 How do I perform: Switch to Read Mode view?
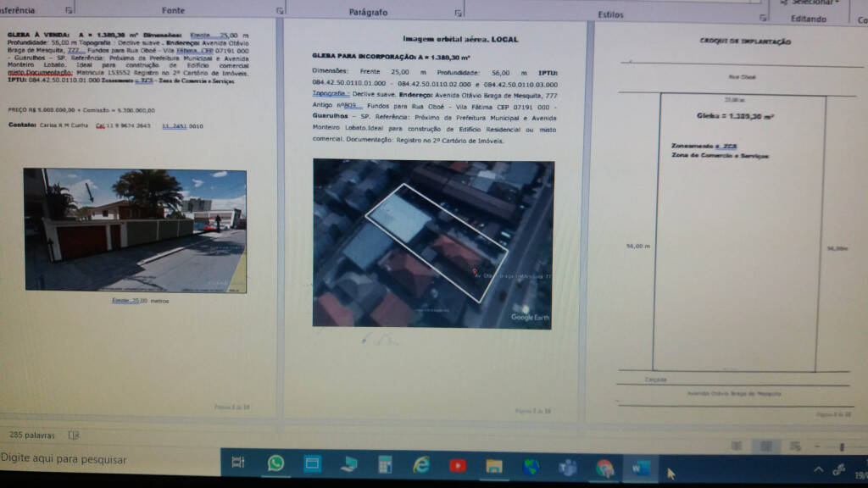pos(736,446)
